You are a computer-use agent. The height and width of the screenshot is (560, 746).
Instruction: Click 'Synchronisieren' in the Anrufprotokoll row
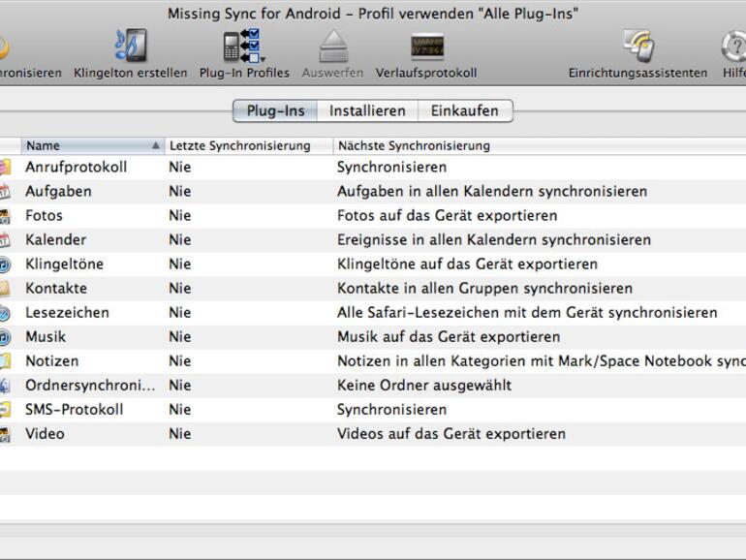point(392,167)
